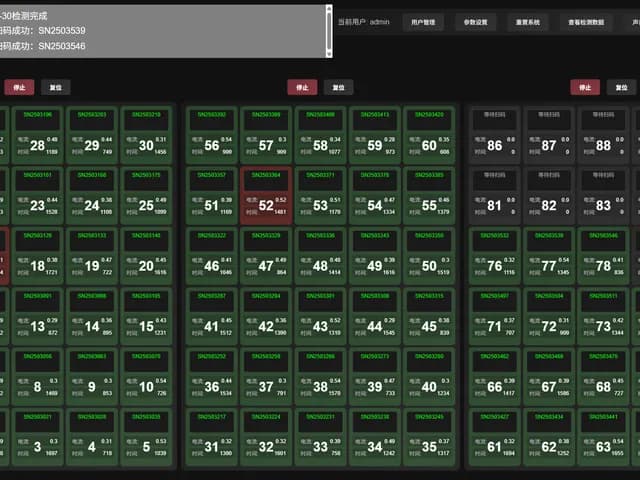Open the 参数设置 parameter settings button
This screenshot has width=640, height=480.
coord(476,22)
